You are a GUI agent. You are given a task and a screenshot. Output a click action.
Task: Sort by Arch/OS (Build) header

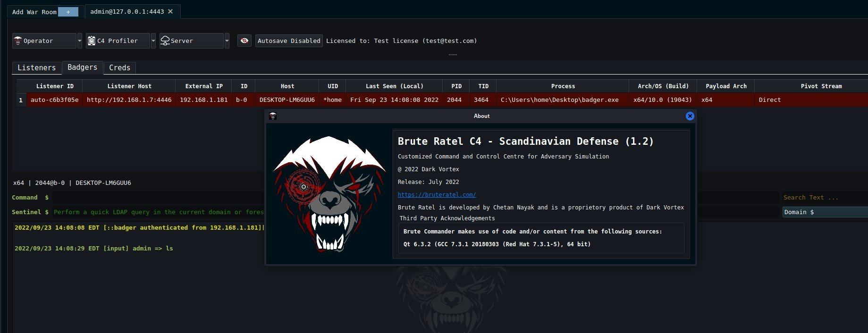pos(663,86)
